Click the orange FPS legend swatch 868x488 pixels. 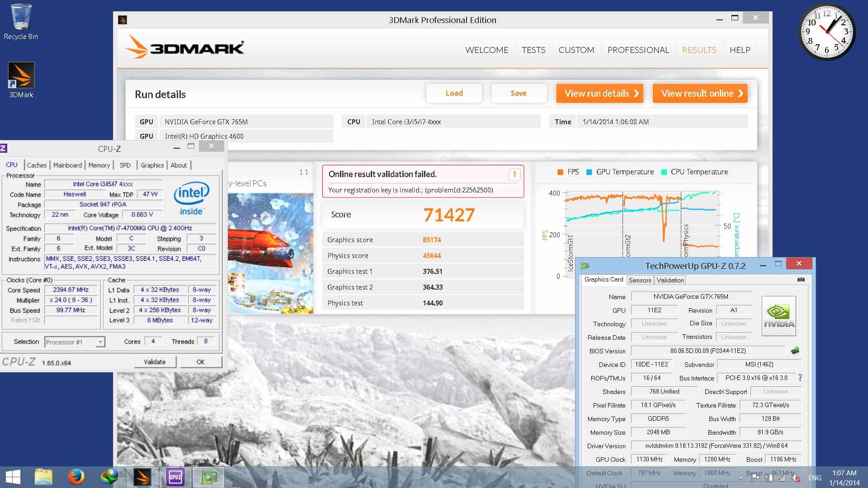560,172
